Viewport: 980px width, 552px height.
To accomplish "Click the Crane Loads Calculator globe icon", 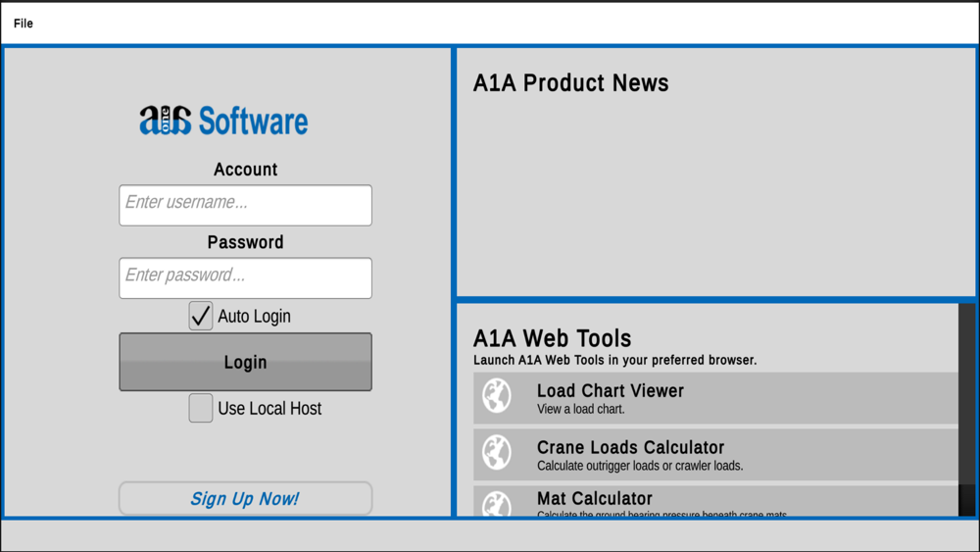I will click(x=497, y=453).
